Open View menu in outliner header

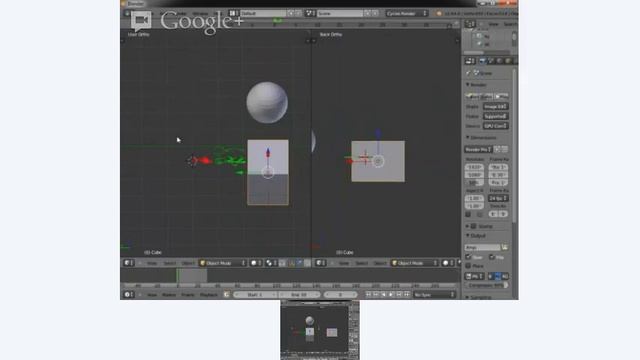pos(493,24)
